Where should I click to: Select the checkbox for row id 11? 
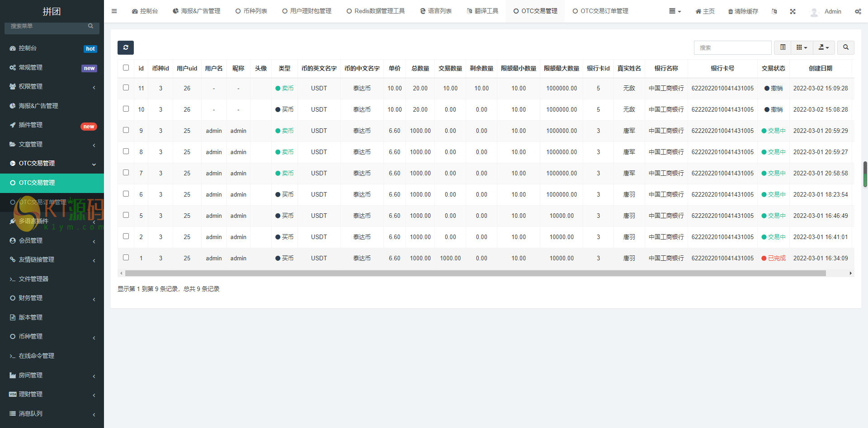(126, 88)
